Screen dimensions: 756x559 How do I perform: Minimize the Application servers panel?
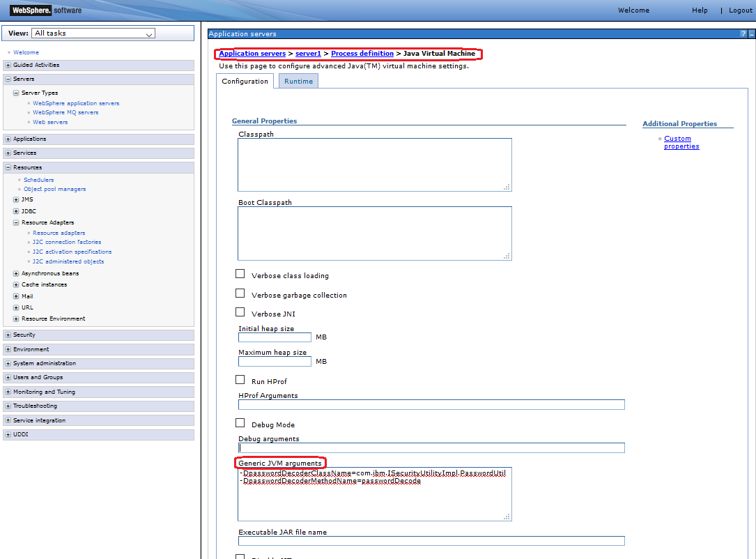tap(752, 33)
